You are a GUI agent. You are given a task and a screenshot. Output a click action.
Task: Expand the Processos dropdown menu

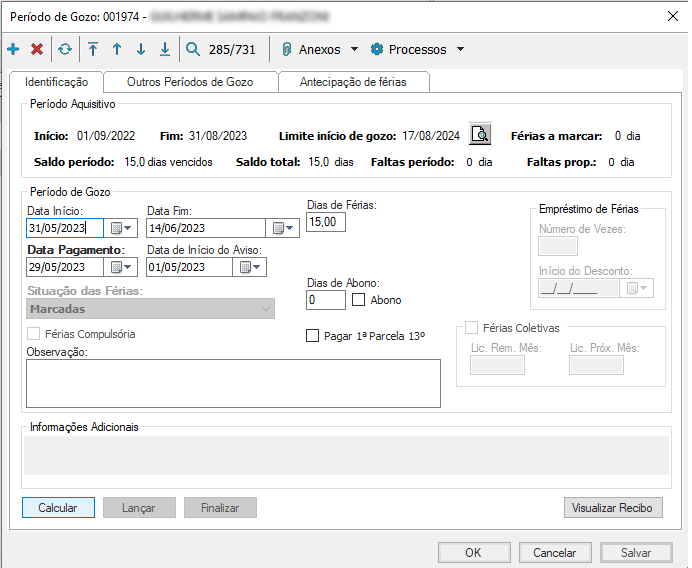pos(417,49)
